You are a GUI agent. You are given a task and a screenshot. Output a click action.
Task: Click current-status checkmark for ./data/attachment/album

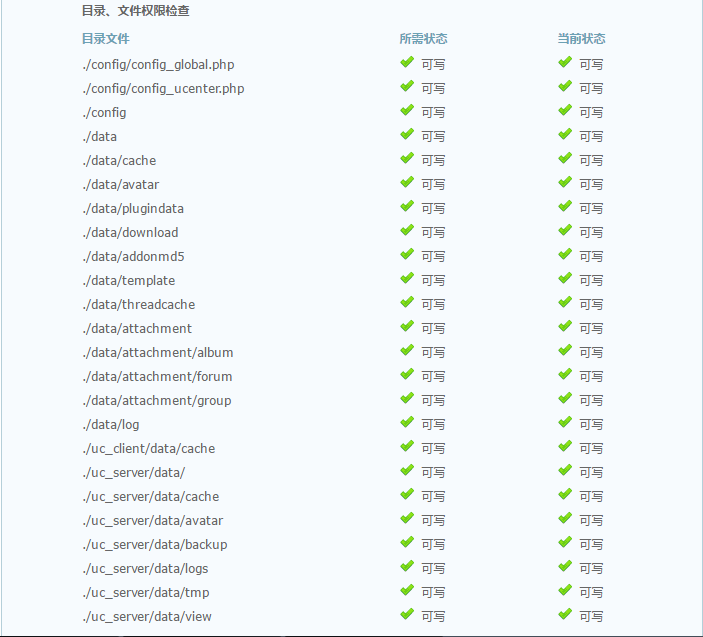(x=565, y=350)
